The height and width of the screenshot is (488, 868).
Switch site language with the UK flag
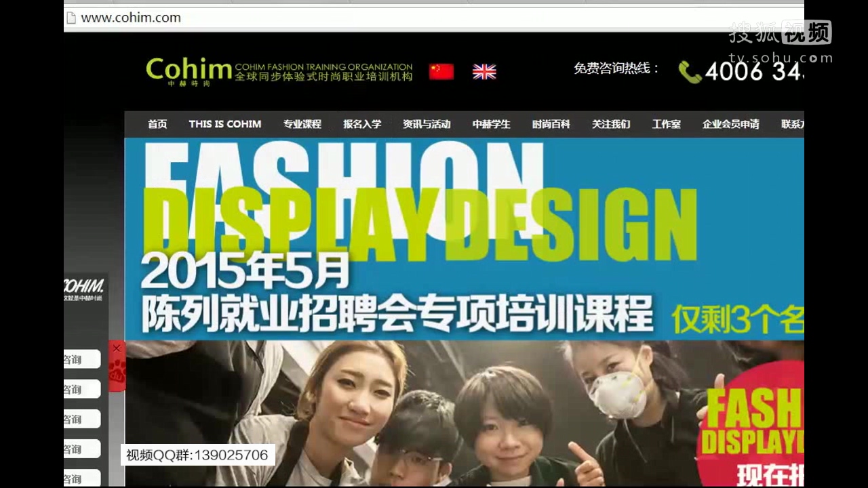[484, 72]
